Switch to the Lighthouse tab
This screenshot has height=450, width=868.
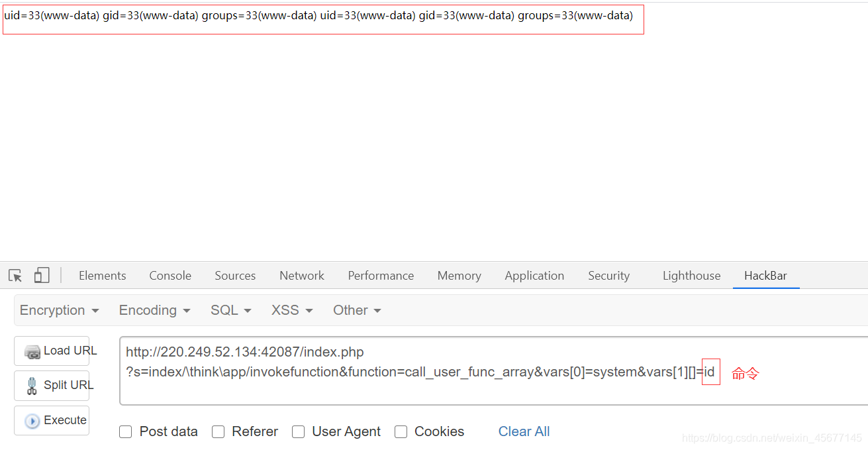pos(691,276)
